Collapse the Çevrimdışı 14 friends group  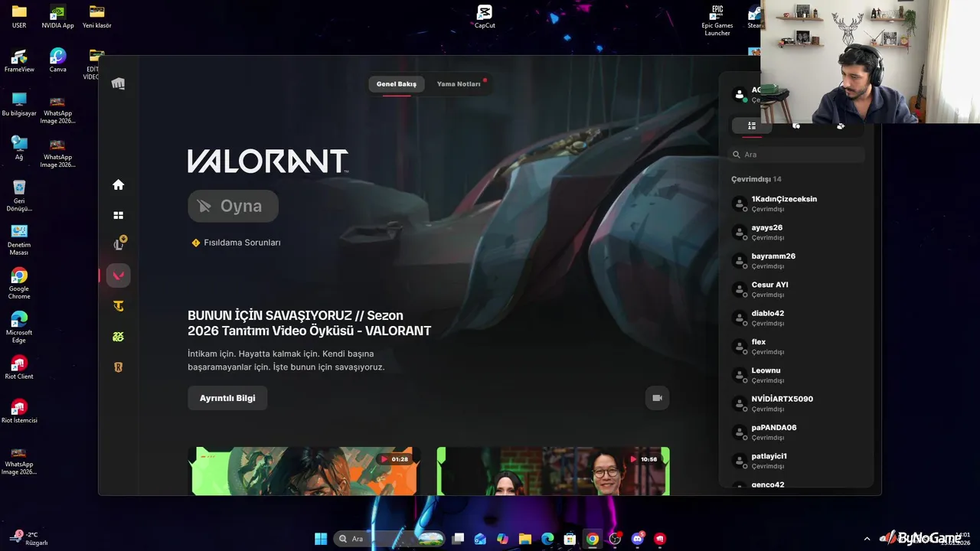756,179
